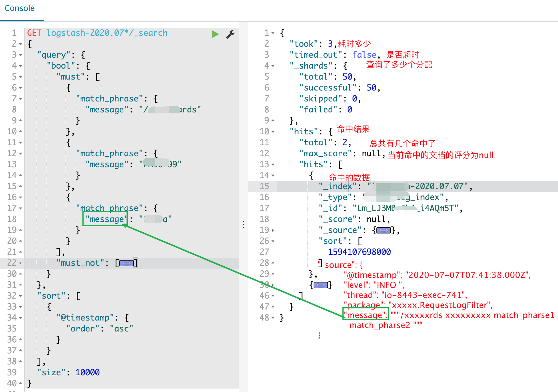Expand _source fold at response line 19
558x392 pixels.
273,230
